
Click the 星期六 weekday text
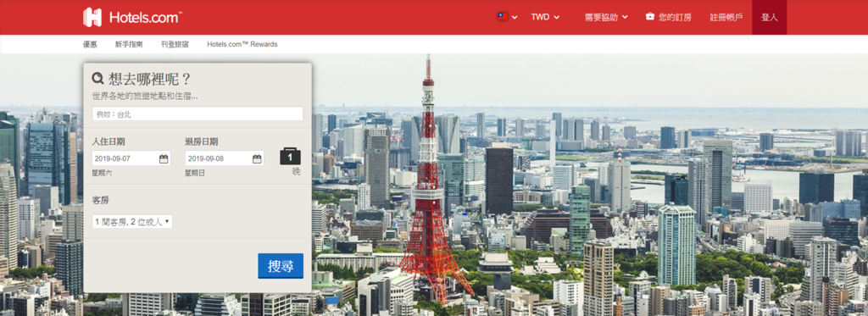[102, 173]
